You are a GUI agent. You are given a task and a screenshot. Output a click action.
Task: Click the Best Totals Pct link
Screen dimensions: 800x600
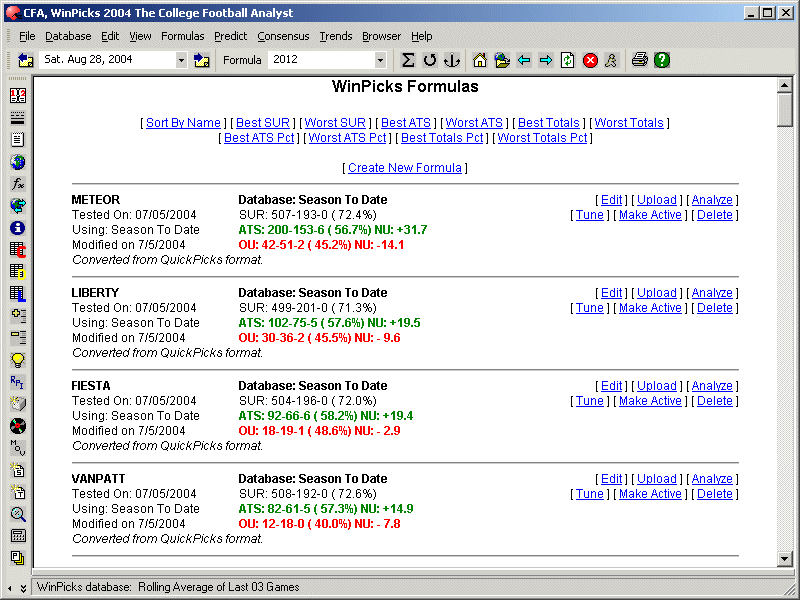click(x=442, y=138)
